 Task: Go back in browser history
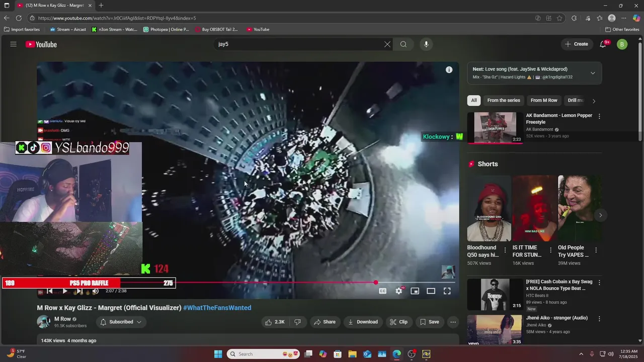[7, 18]
